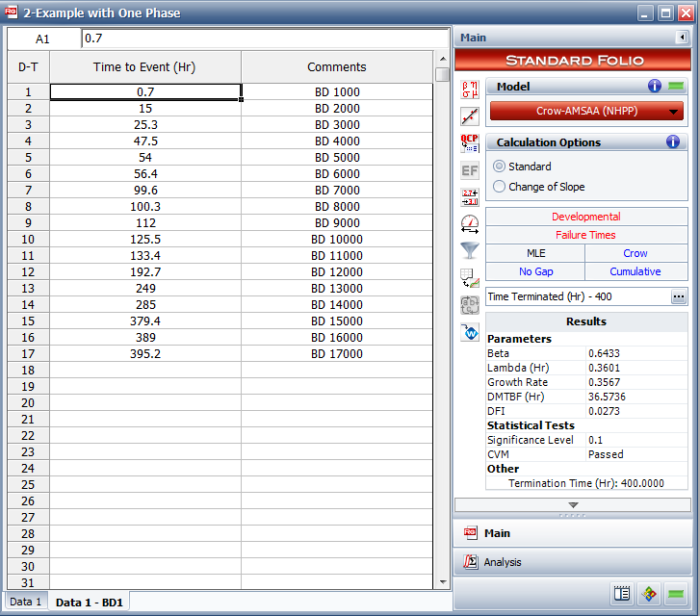This screenshot has width=700, height=616.
Task: Select the BD 12000 comment cell
Action: tap(337, 272)
